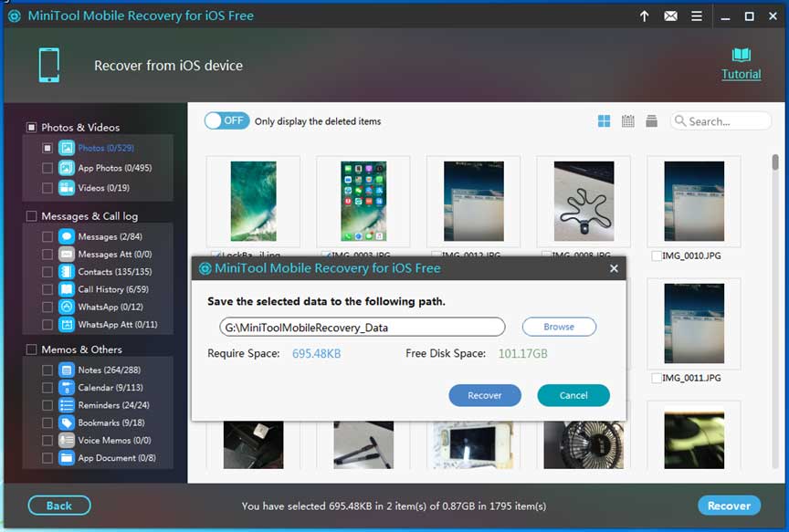Open the Tutorial link
Image resolution: width=789 pixels, height=532 pixels.
click(742, 75)
